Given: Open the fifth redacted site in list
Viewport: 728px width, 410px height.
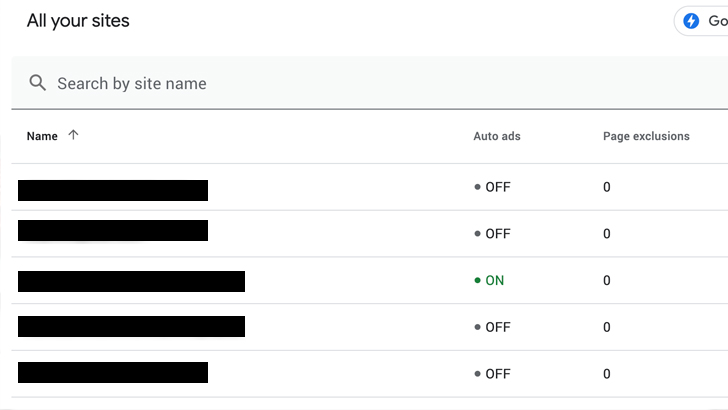Looking at the screenshot, I should tap(113, 373).
